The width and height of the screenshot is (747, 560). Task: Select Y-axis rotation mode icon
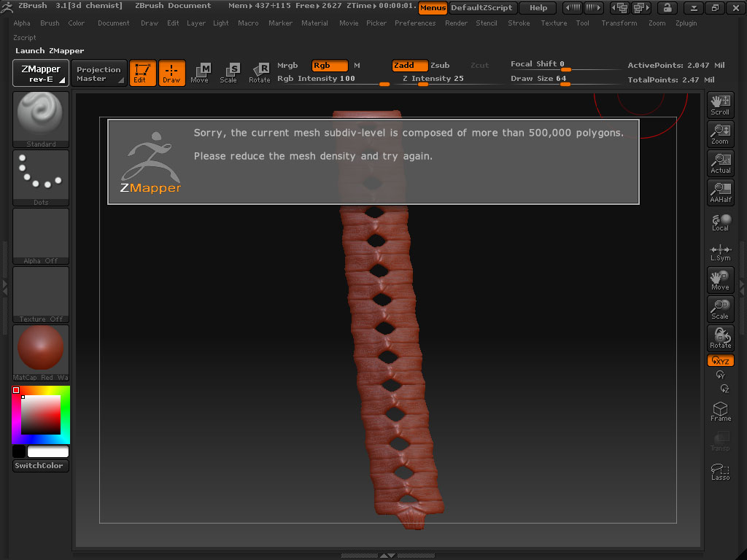tap(720, 376)
